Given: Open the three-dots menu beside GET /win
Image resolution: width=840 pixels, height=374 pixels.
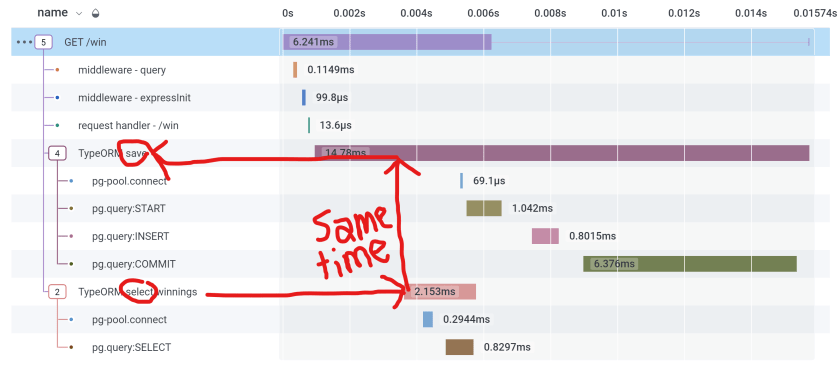Looking at the screenshot, I should click(x=24, y=42).
